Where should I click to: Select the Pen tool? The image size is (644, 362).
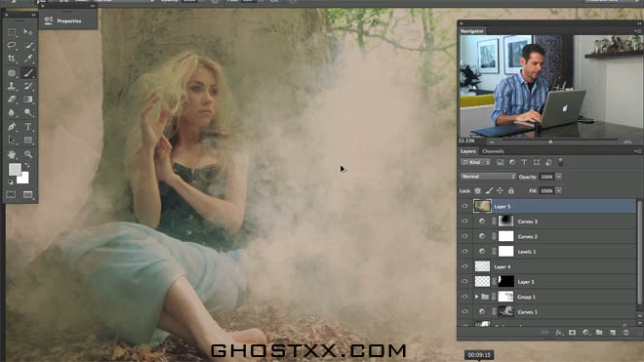point(12,127)
